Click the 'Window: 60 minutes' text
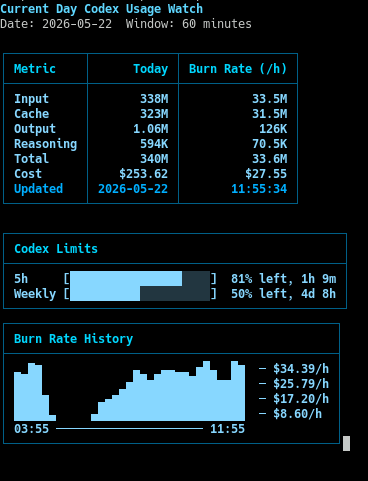The width and height of the screenshot is (368, 481). pyautogui.click(x=189, y=24)
